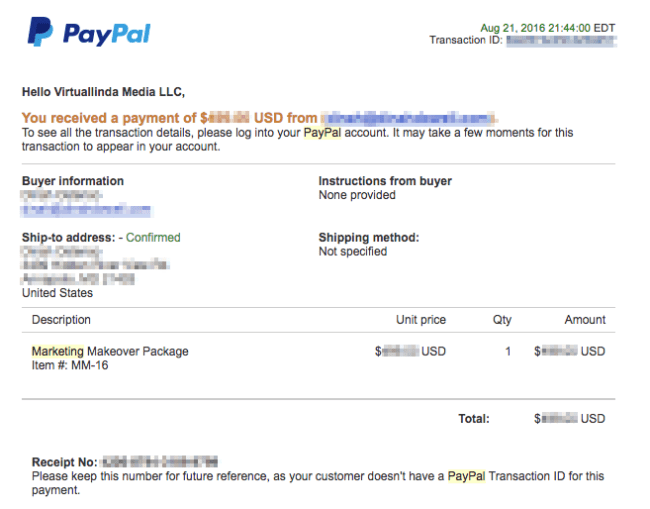Click the highlighted PayPal word near Transaction ID text
650x509 pixels.
click(x=466, y=476)
